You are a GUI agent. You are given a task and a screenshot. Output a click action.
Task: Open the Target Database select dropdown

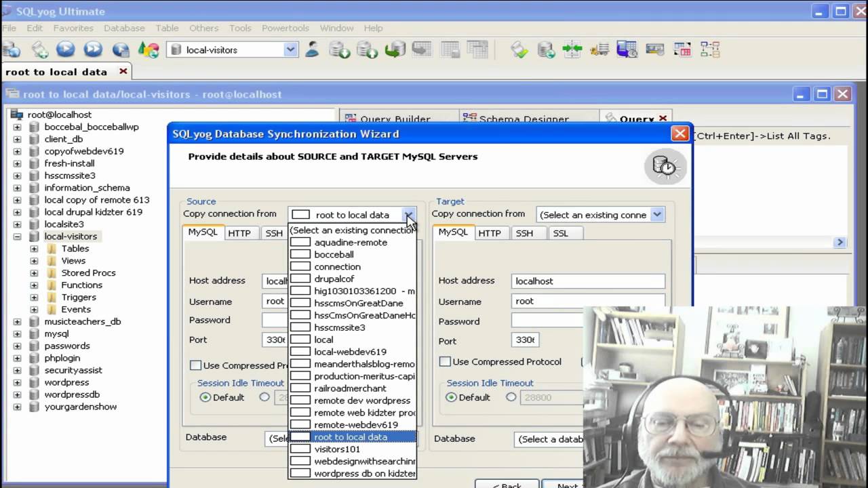pos(548,439)
